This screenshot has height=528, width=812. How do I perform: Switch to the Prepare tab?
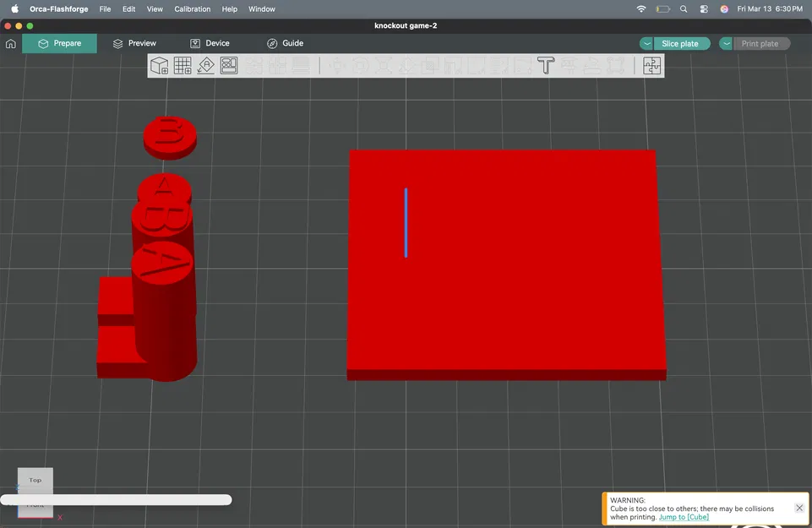pos(59,43)
